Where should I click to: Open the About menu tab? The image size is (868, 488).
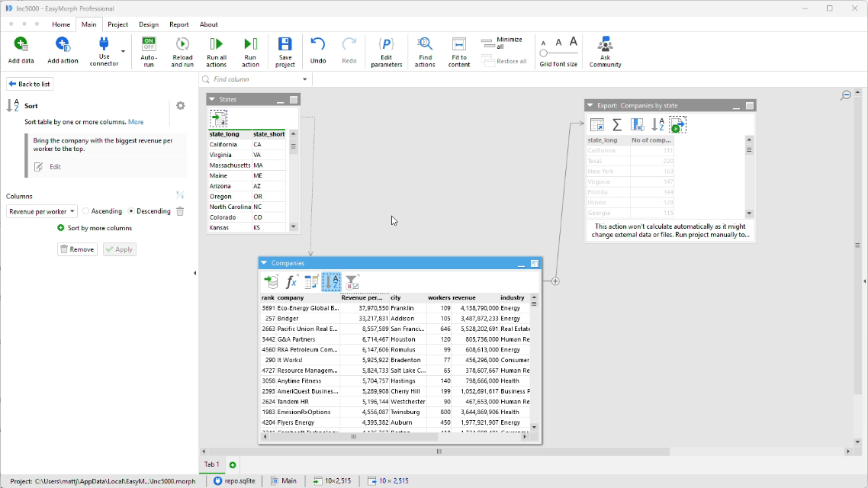tap(209, 24)
